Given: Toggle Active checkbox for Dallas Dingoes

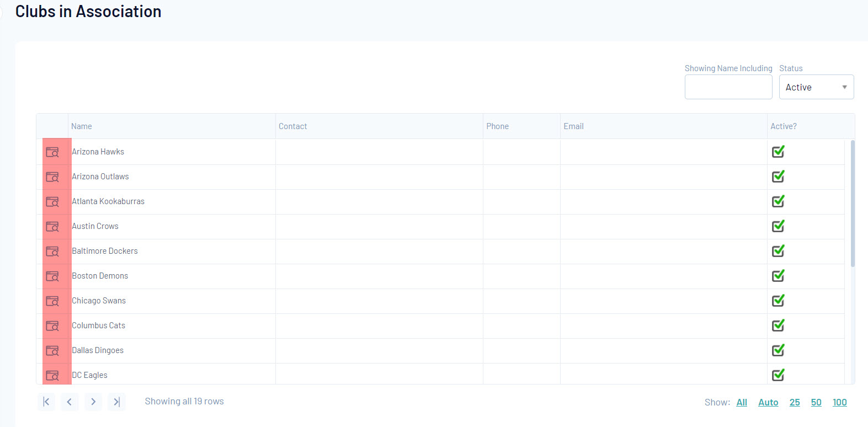Looking at the screenshot, I should pyautogui.click(x=778, y=350).
